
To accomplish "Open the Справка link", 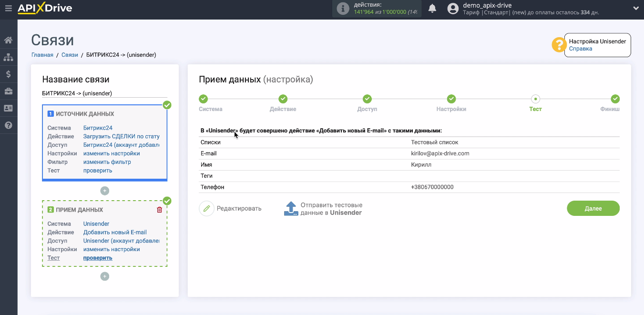I will (581, 49).
